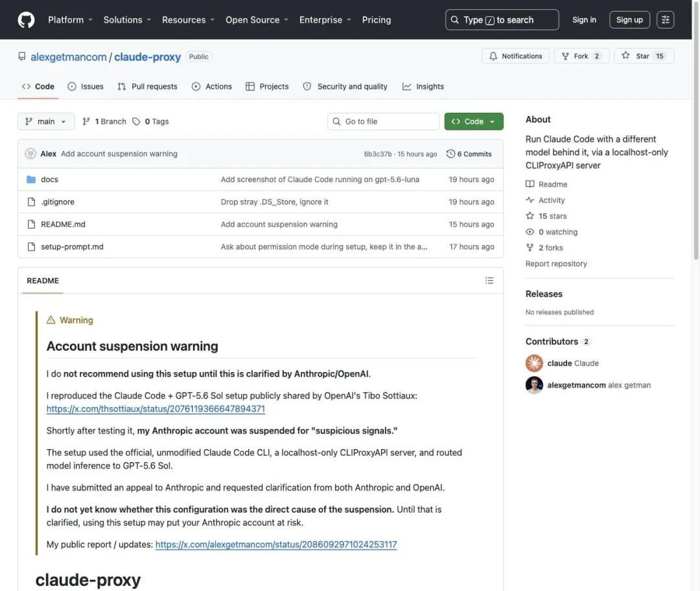Image resolution: width=700 pixels, height=591 pixels.
Task: Click the tag icon next to 0 Tags
Action: [x=136, y=121]
